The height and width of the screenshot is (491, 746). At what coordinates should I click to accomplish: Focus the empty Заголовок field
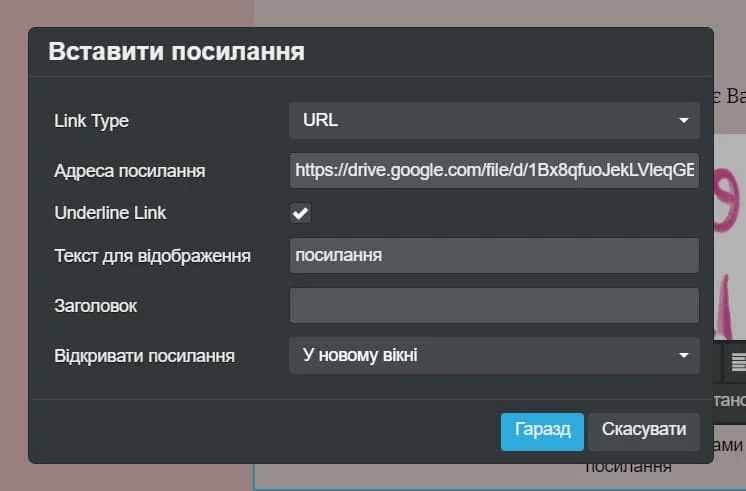tap(494, 305)
